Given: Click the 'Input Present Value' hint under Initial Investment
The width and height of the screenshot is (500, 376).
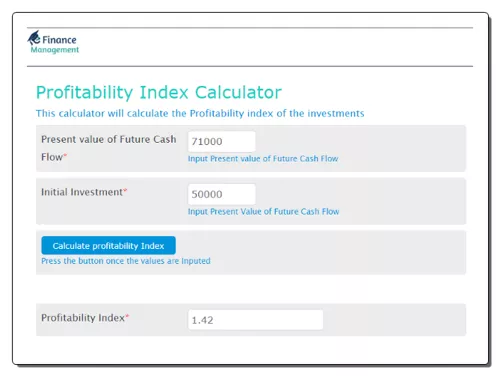Looking at the screenshot, I should point(263,211).
